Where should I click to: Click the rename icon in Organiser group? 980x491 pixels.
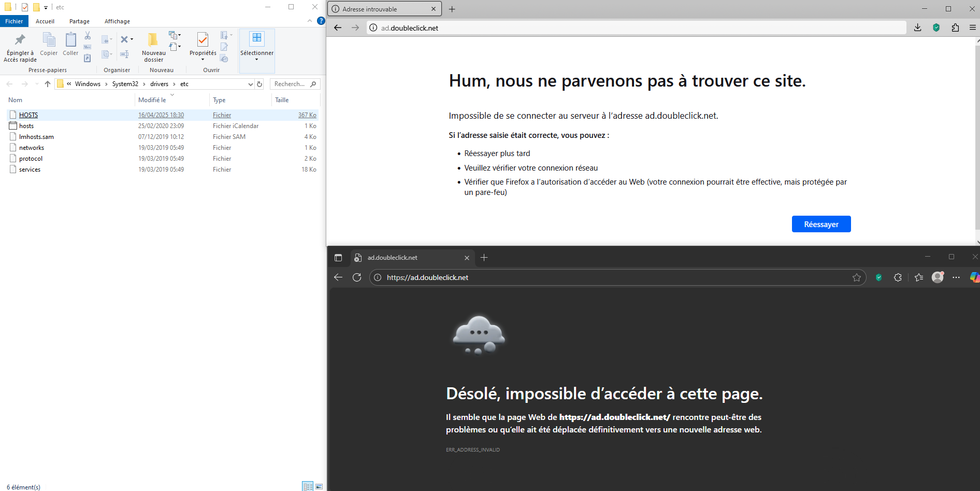coord(124,54)
